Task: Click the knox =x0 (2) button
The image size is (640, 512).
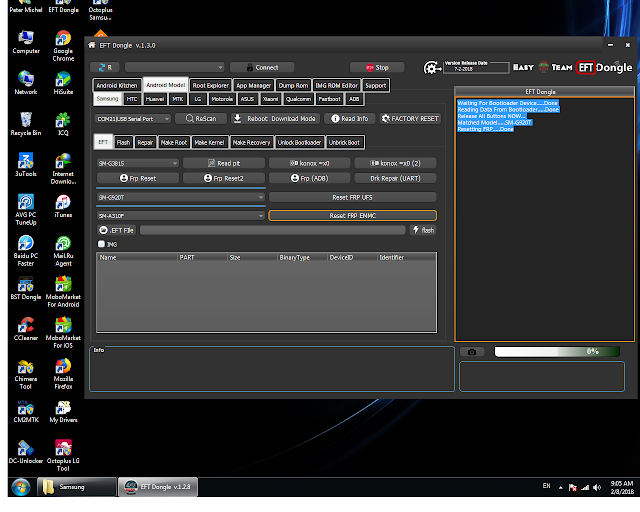Action: 395,163
